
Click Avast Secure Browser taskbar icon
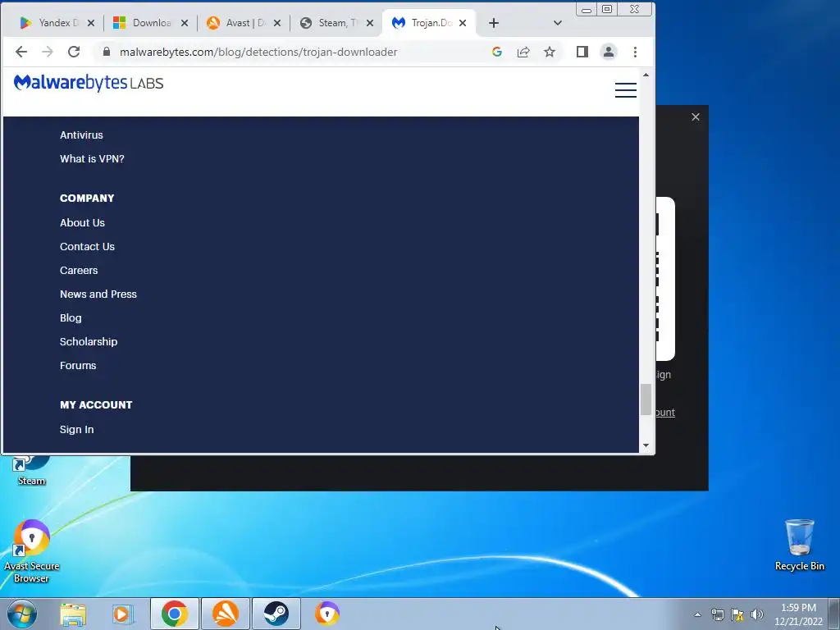(x=327, y=614)
